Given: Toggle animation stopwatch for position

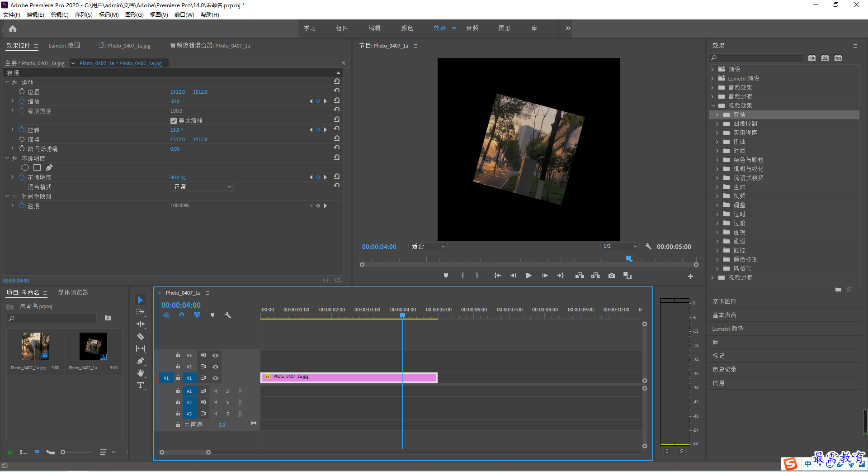Looking at the screenshot, I should pos(22,91).
